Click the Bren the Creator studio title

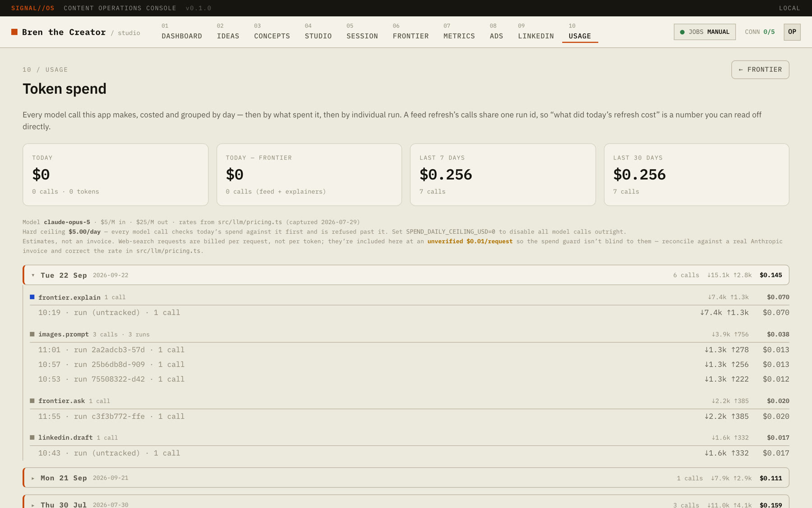(x=64, y=32)
